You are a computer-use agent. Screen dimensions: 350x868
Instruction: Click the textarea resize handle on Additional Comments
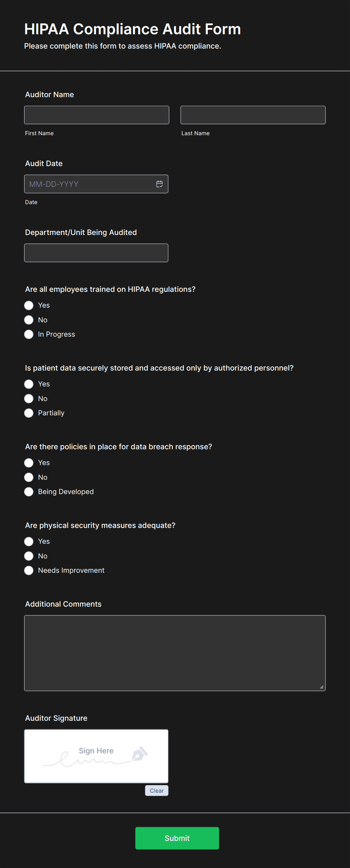pyautogui.click(x=322, y=686)
